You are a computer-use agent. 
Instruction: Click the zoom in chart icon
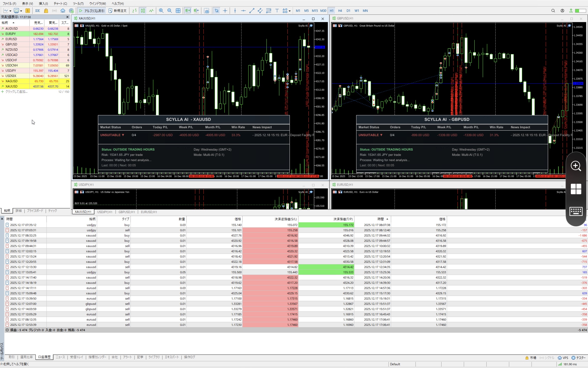point(161,11)
